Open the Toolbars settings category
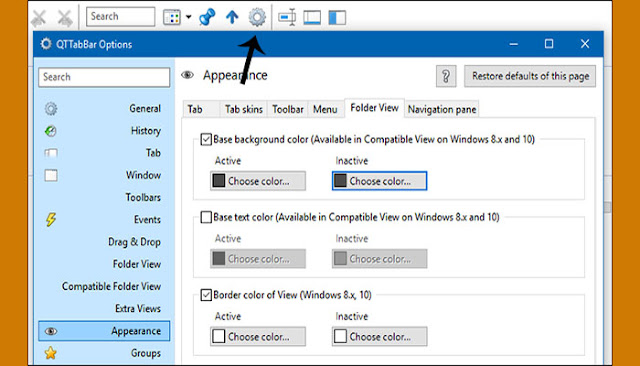 [x=143, y=197]
